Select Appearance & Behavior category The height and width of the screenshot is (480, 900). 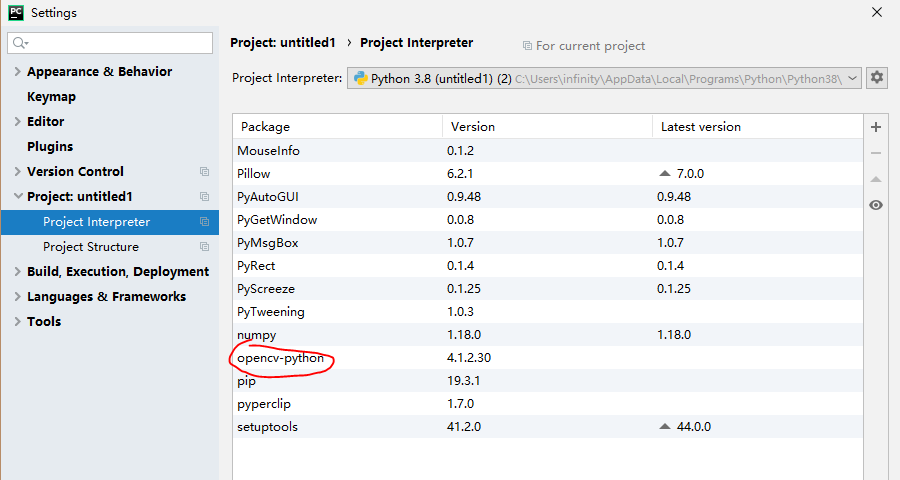coord(99,71)
